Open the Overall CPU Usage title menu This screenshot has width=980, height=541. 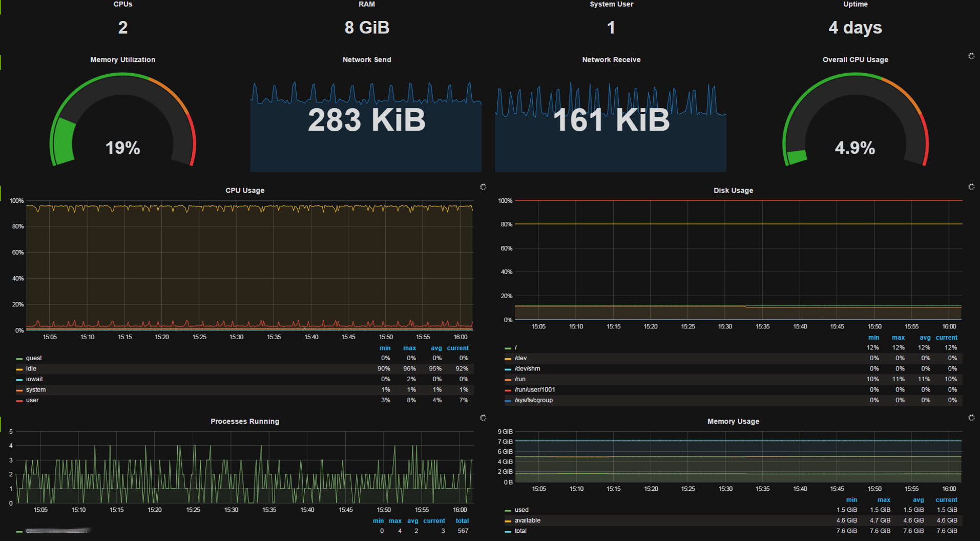(x=855, y=59)
